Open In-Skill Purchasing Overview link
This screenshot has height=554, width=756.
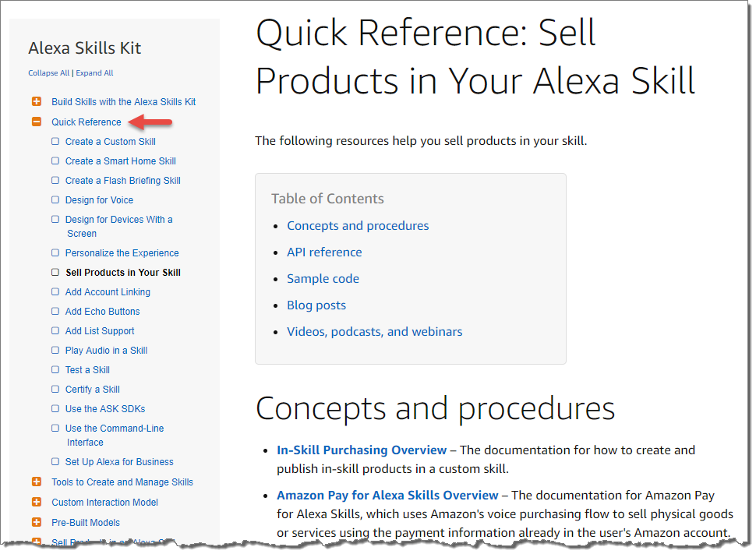[362, 450]
